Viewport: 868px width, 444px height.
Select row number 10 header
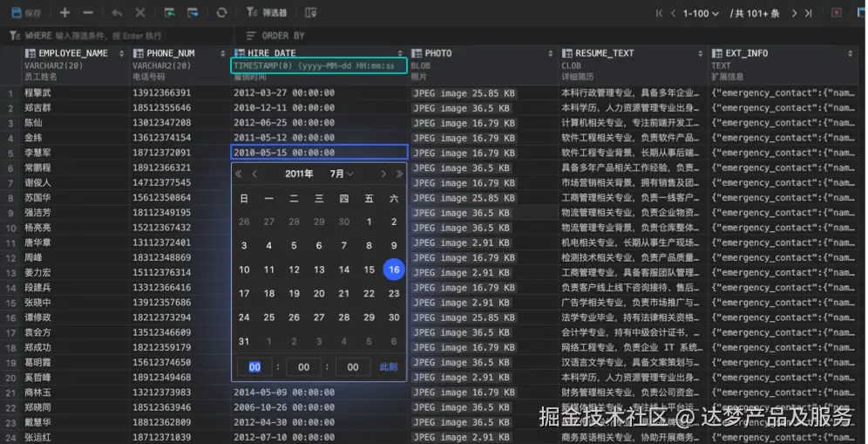coord(10,228)
